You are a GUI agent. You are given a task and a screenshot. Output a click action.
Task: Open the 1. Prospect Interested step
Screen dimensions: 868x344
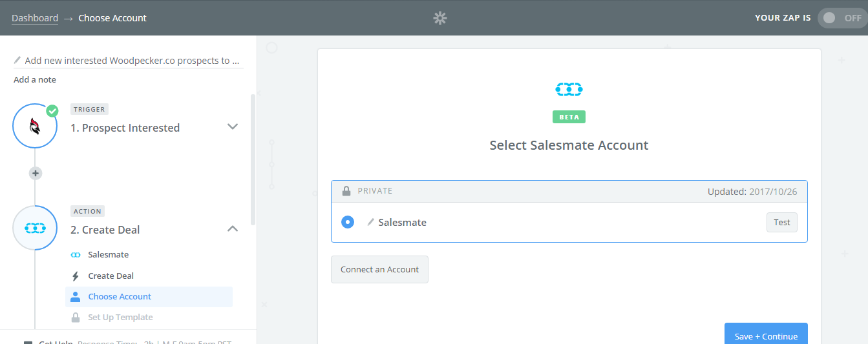tap(125, 128)
